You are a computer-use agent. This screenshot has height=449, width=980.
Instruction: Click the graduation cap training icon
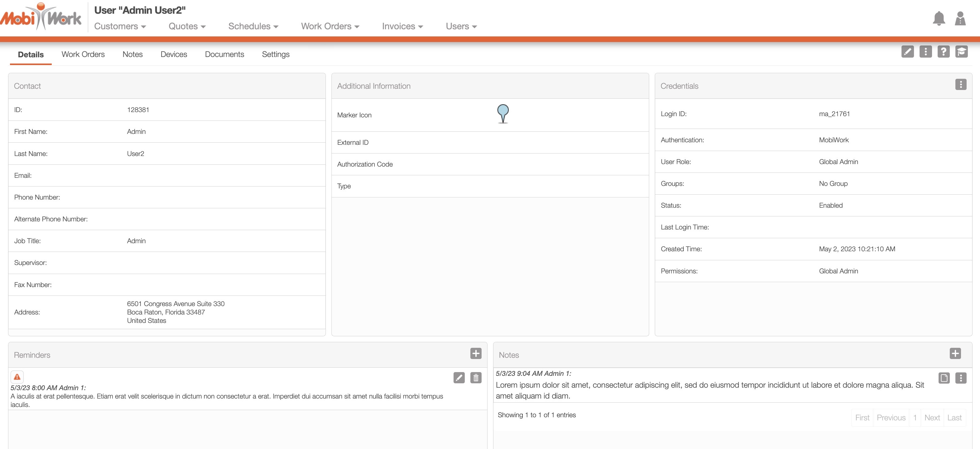click(961, 52)
